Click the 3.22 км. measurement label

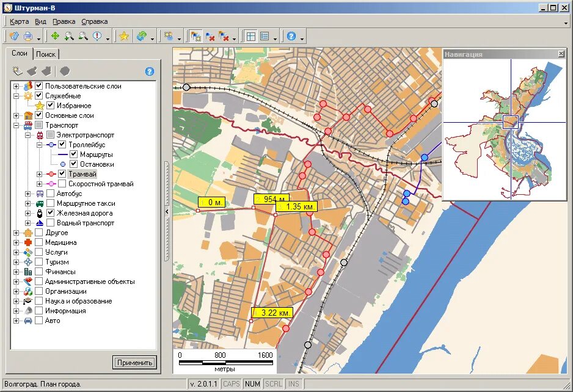pos(272,313)
